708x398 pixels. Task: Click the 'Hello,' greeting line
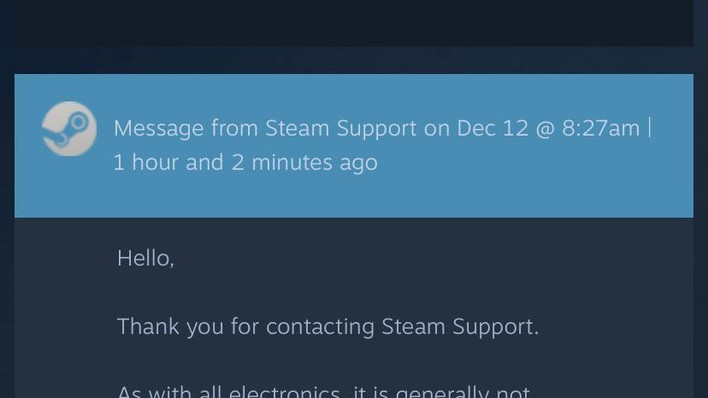coord(145,258)
